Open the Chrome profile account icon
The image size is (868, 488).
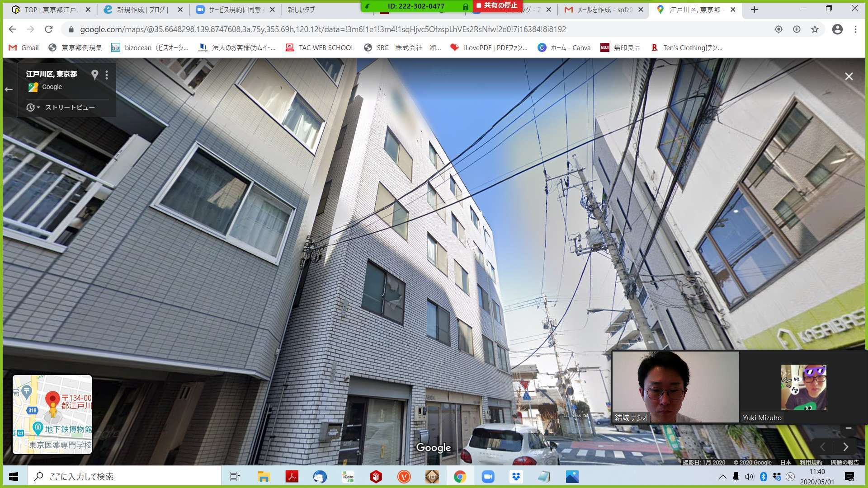pos(837,29)
